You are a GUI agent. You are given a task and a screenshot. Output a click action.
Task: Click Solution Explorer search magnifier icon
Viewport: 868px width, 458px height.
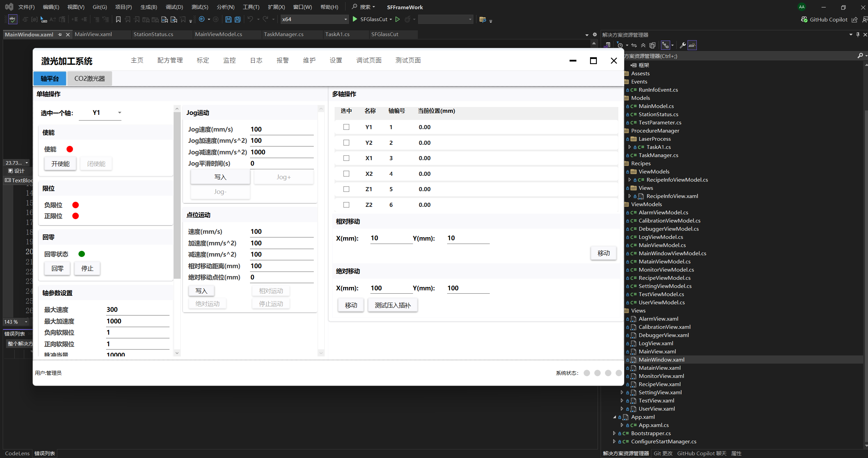[x=860, y=56]
